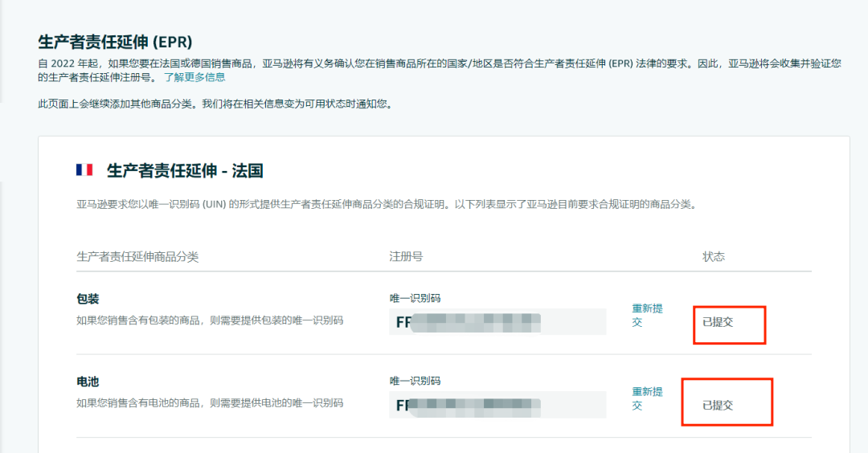This screenshot has height=453, width=868.
Task: Click the 包装 description about packaged products
Action: (x=210, y=320)
